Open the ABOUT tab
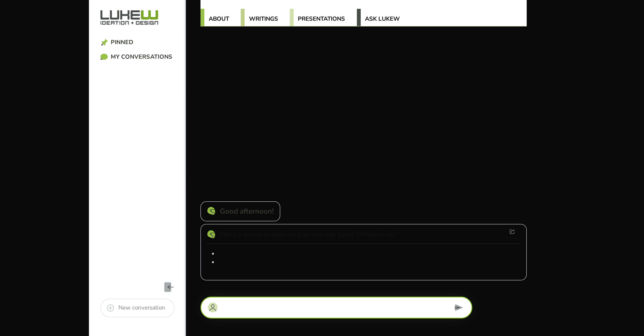 point(219,19)
